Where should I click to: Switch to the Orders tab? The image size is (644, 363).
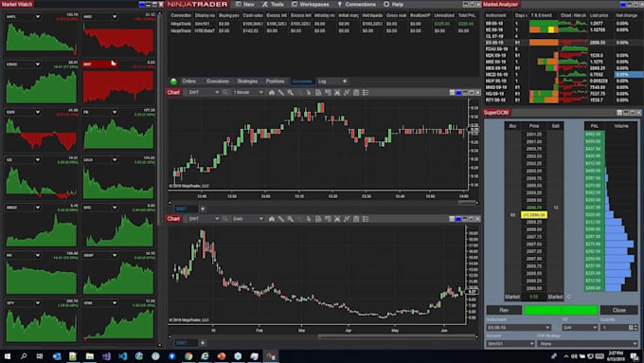click(x=188, y=82)
